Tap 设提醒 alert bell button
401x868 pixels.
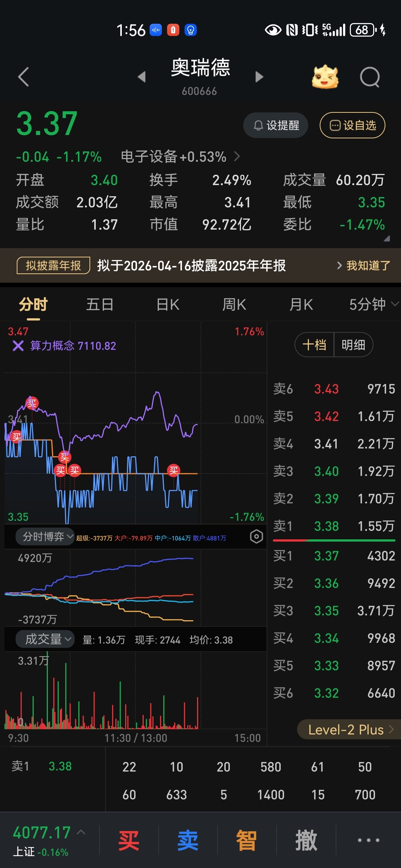tap(276, 125)
